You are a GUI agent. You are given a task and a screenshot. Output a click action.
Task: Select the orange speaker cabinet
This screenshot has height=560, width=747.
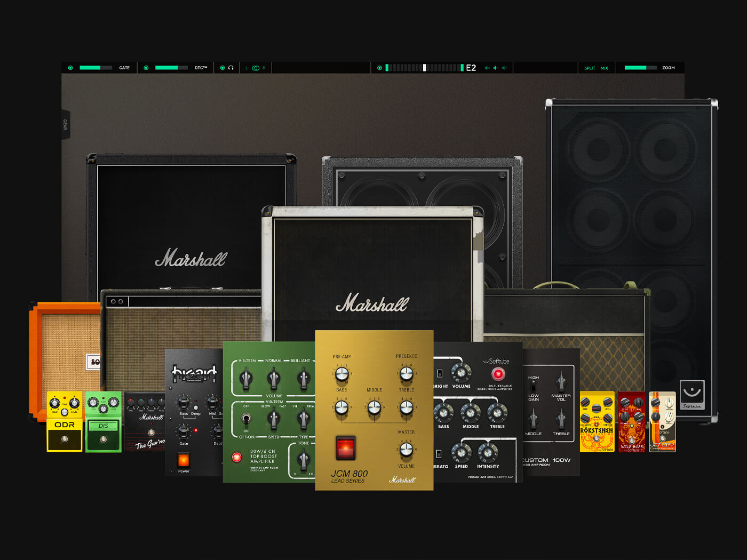[64, 352]
